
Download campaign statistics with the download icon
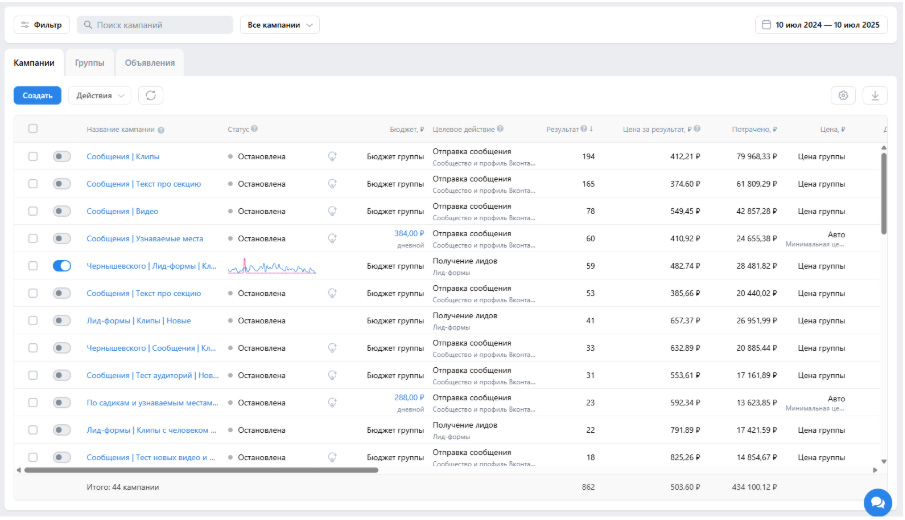(875, 95)
